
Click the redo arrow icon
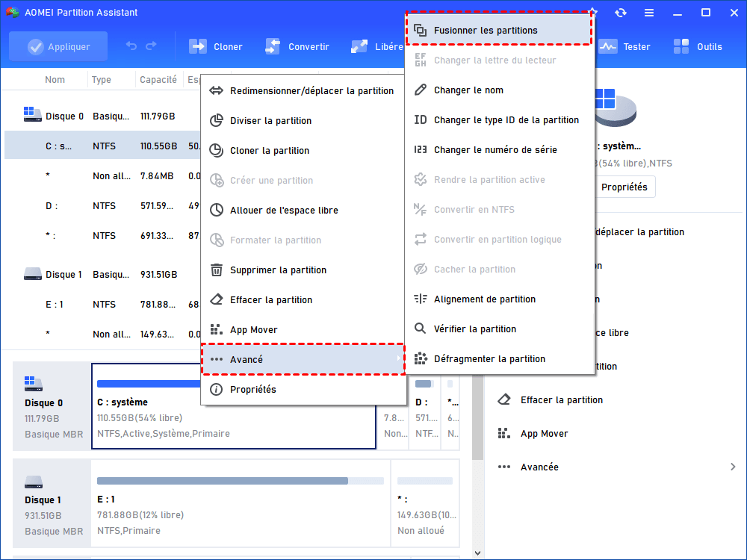coord(152,46)
